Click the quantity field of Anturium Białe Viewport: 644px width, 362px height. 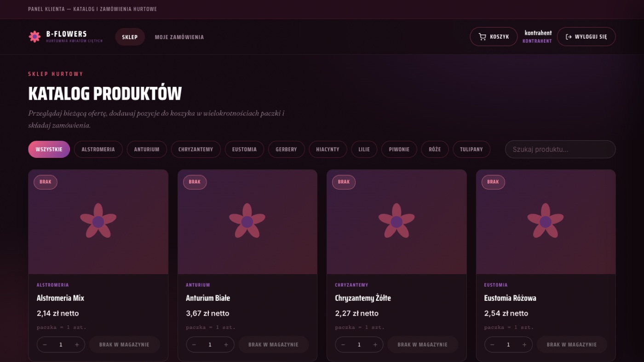point(210,345)
